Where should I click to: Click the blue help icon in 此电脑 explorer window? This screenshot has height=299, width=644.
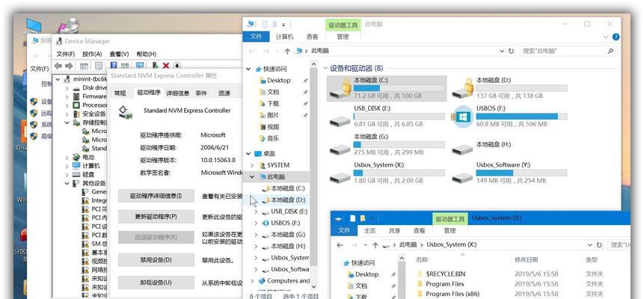click(616, 37)
